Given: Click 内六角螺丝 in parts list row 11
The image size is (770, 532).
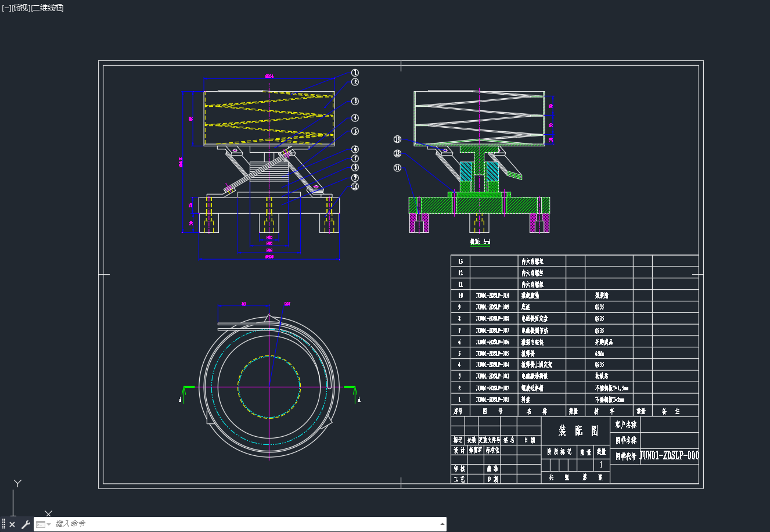Looking at the screenshot, I should (x=532, y=285).
